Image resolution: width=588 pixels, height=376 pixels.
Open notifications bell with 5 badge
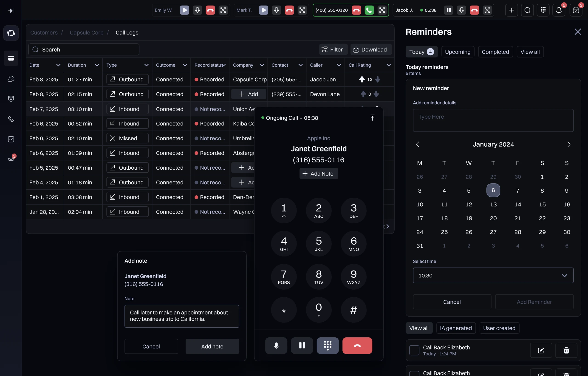pyautogui.click(x=559, y=10)
